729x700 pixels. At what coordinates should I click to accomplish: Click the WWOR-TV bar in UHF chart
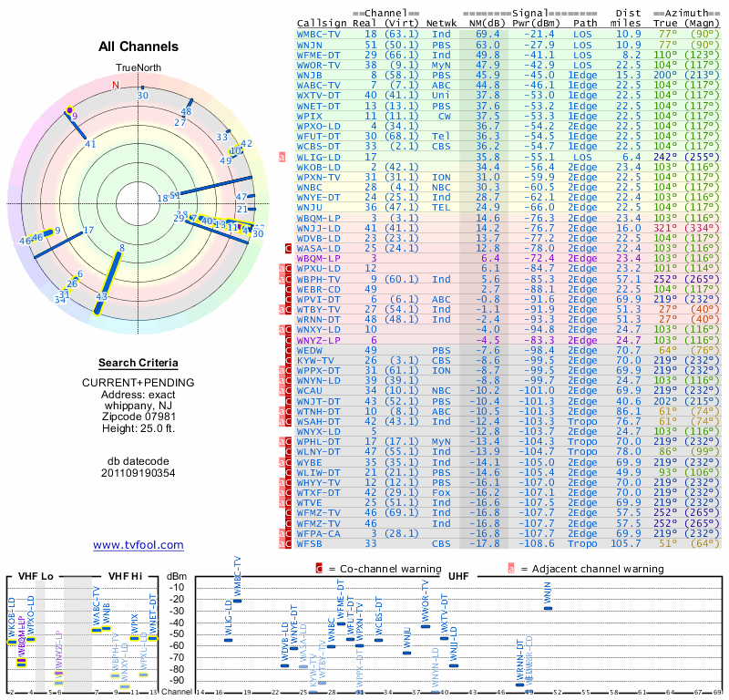click(426, 626)
